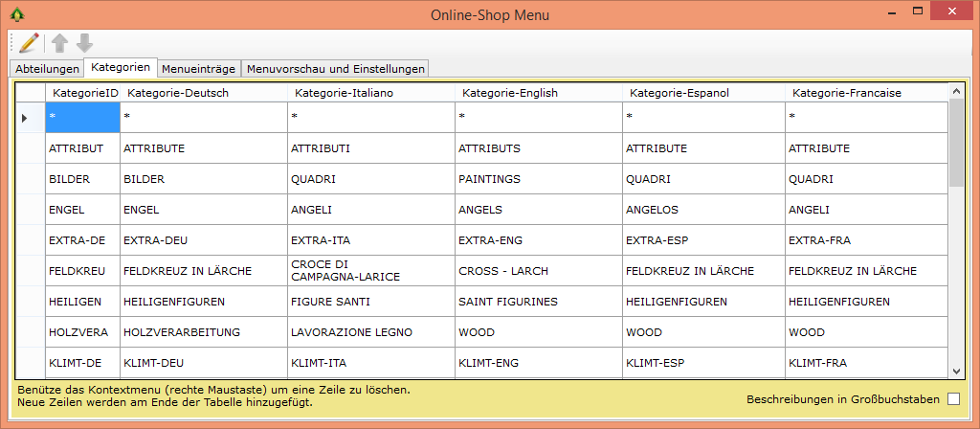Viewport: 980px width, 429px height.
Task: Enable Beschreibungen in Großbuchstaben checkbox
Action: (953, 398)
